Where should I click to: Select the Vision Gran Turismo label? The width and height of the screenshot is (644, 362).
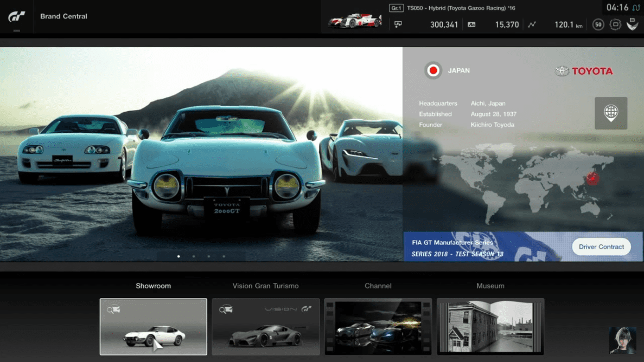point(266,286)
